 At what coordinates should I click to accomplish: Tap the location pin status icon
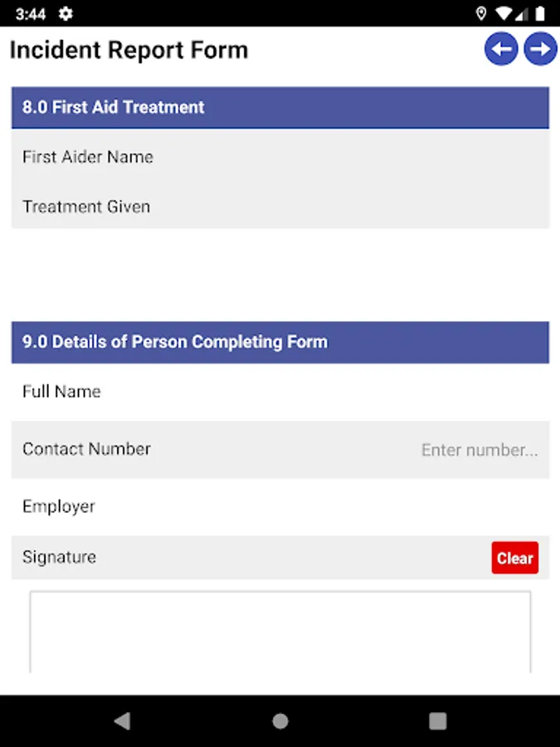coord(481,14)
